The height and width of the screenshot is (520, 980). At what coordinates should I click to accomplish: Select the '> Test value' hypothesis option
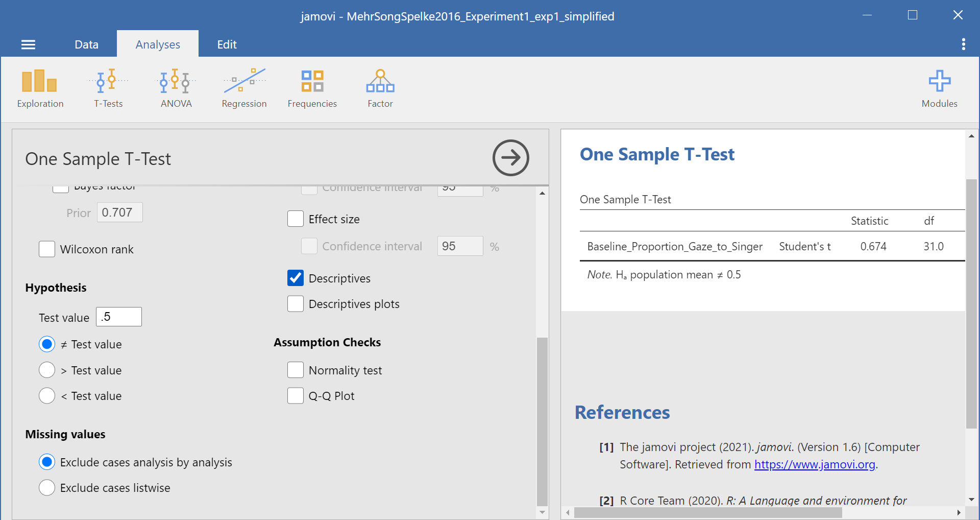click(x=47, y=370)
